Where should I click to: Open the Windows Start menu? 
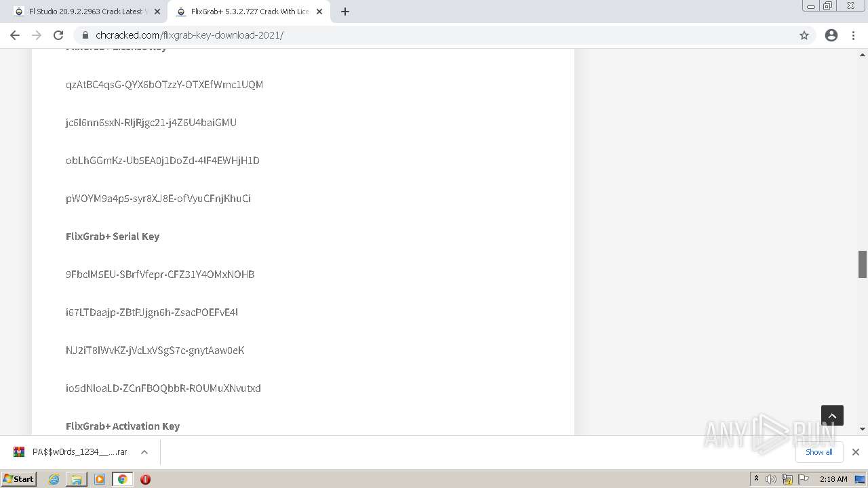[19, 479]
